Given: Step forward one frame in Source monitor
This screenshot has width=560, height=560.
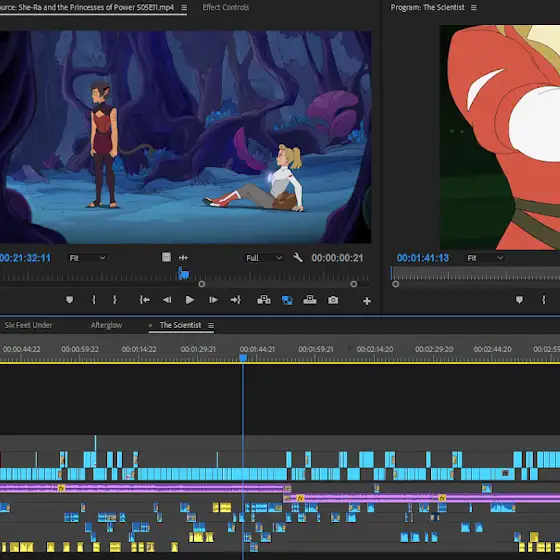Looking at the screenshot, I should pos(213,300).
